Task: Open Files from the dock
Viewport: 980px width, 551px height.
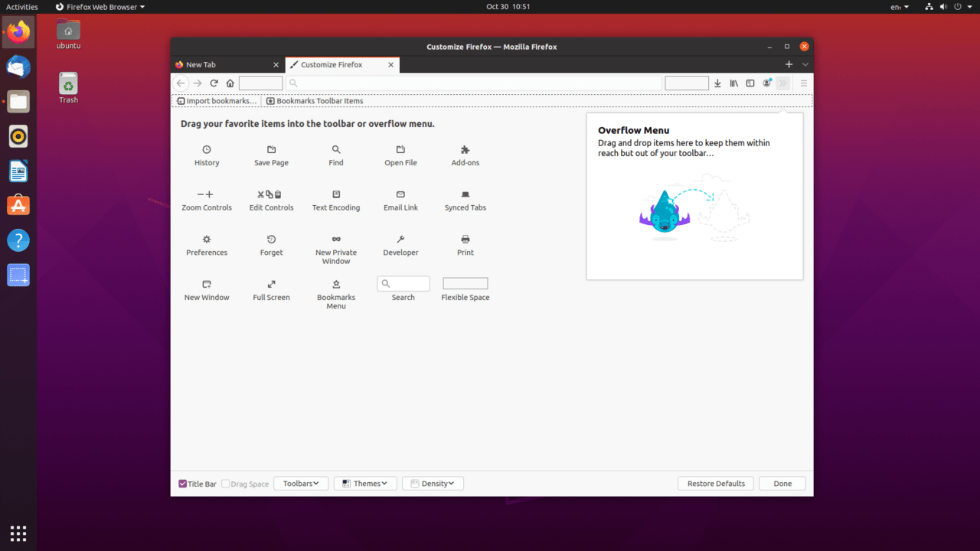Action: [x=18, y=102]
